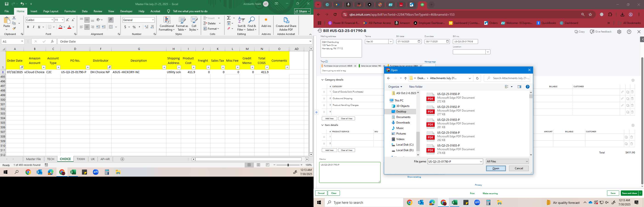The image size is (644, 207).
Task: Click the Cut scissors icon in Excel
Action: click(14, 18)
